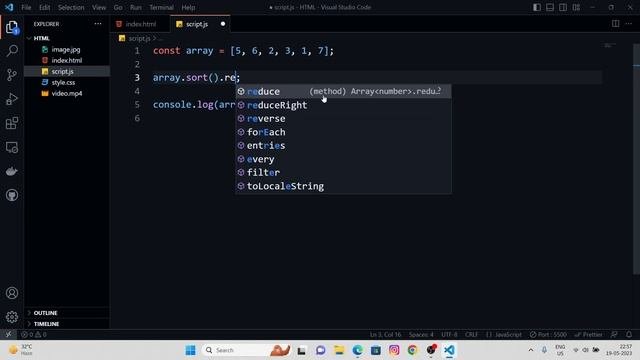Viewport: 640px width, 360px height.
Task: Open Customize Layout icon in the title bar
Action: coord(576,7)
